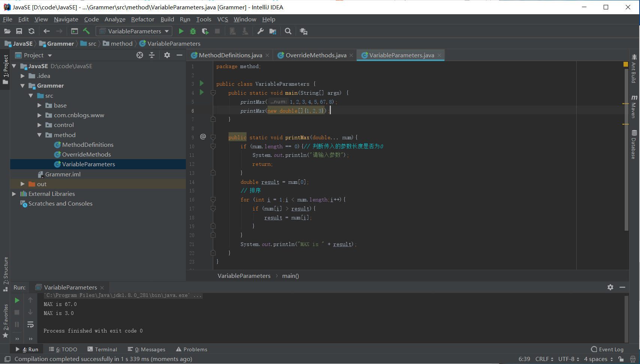Collapse the method package node
The height and width of the screenshot is (364, 640).
point(39,135)
